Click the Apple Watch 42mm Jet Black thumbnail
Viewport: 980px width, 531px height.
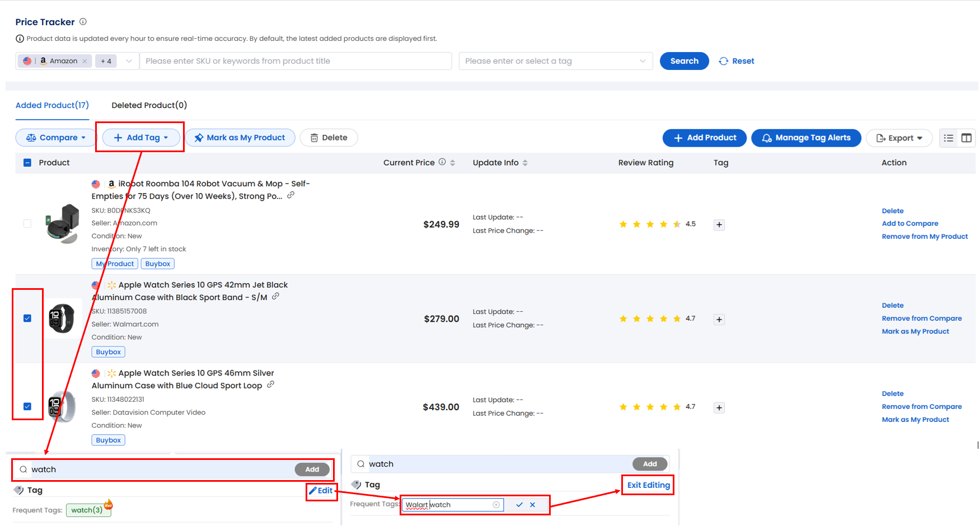[x=62, y=318]
